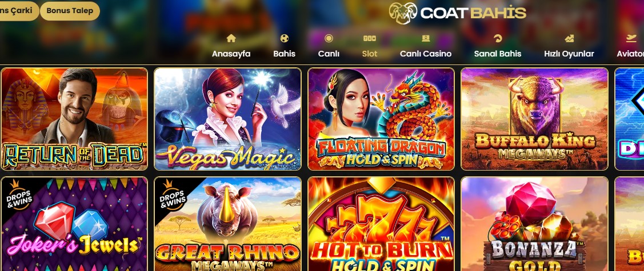Viewport: 644px width, 271px height.
Task: Click the Aviator airplane icon
Action: click(631, 39)
